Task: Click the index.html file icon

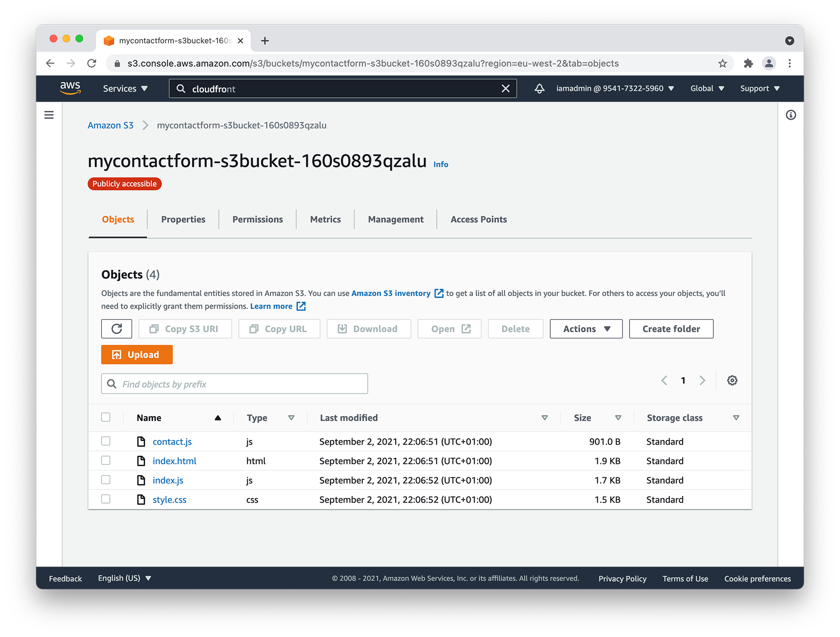Action: [141, 461]
